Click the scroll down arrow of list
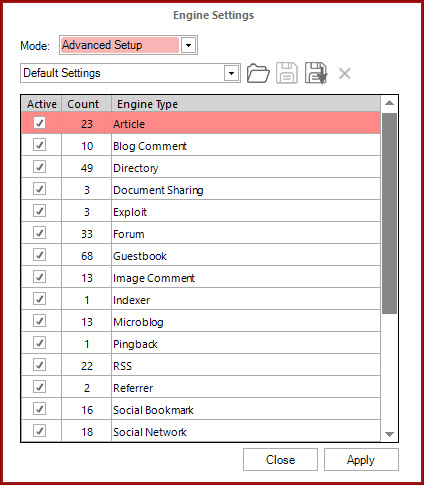Viewport: 424px width, 485px height. point(389,434)
